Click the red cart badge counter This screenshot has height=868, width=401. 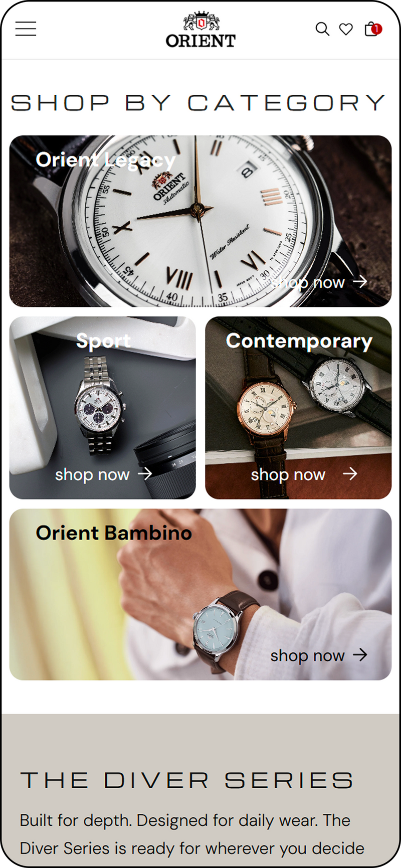point(376,29)
